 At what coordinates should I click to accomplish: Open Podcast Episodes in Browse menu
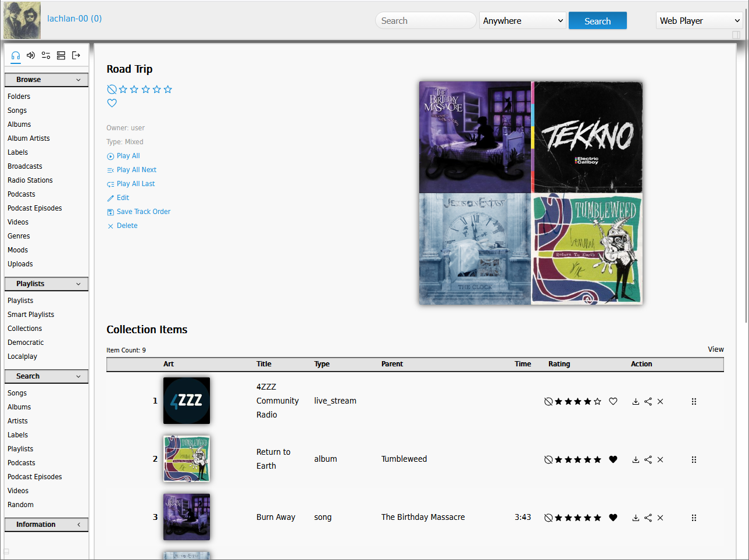coord(35,208)
